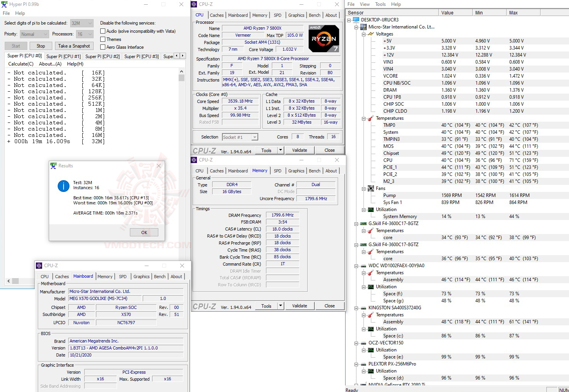Click OK in the Results dialog
This screenshot has height=392, width=569.
[x=144, y=232]
